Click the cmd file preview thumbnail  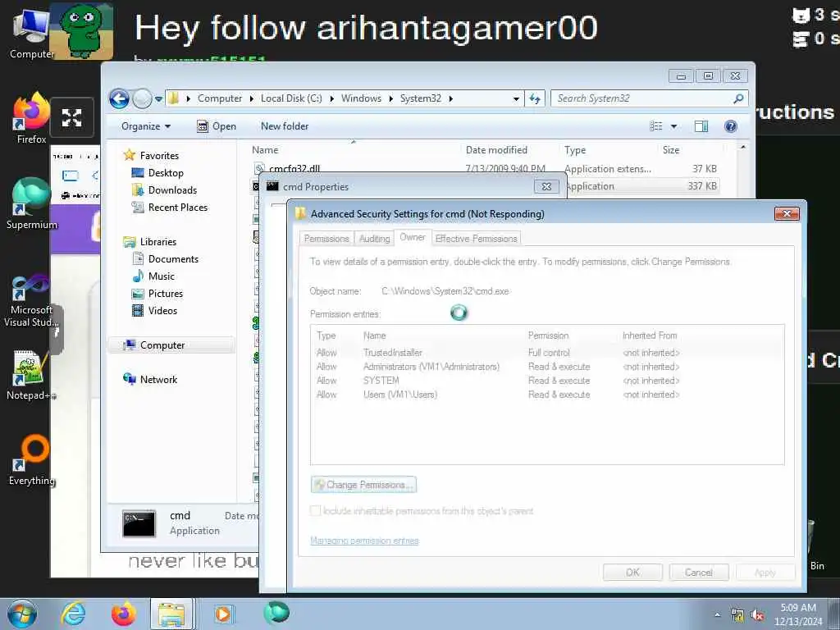139,523
